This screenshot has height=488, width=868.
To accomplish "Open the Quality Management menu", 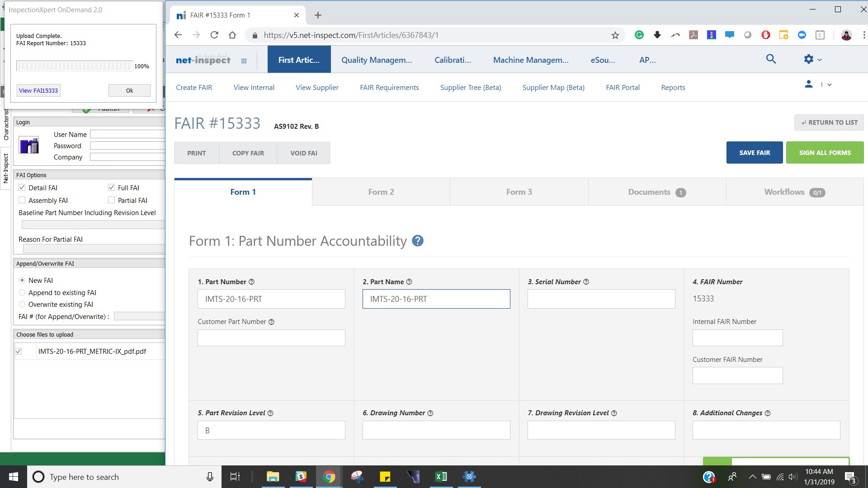I will click(377, 60).
